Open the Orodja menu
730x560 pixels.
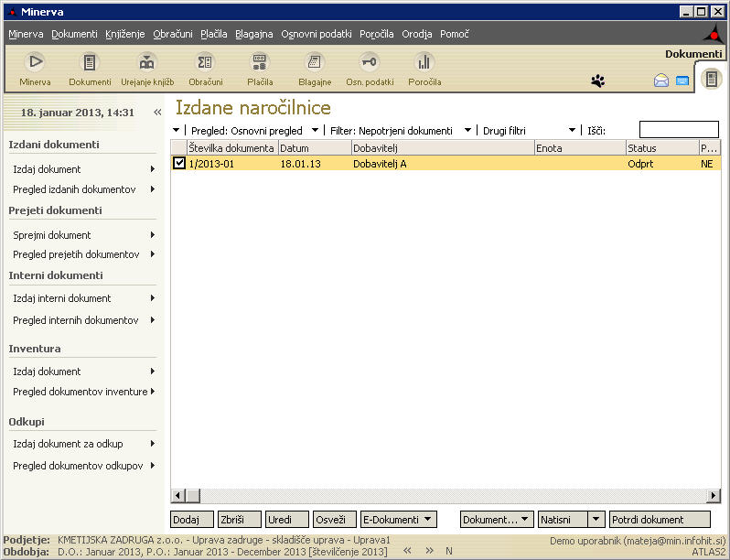click(416, 34)
